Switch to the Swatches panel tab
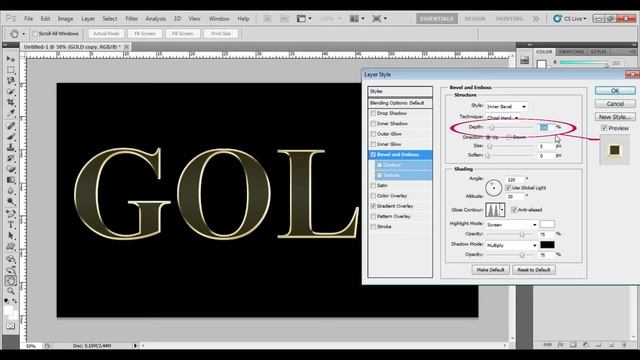The height and width of the screenshot is (360, 640). click(571, 52)
